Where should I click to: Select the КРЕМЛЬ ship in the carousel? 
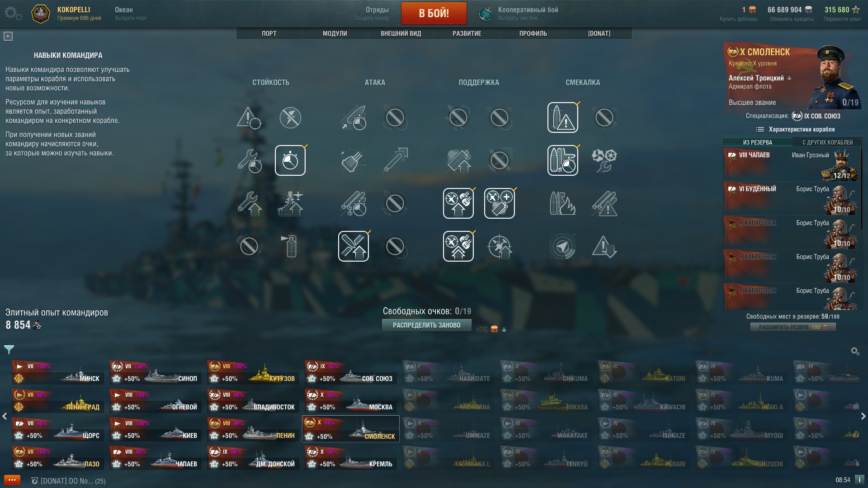click(351, 457)
